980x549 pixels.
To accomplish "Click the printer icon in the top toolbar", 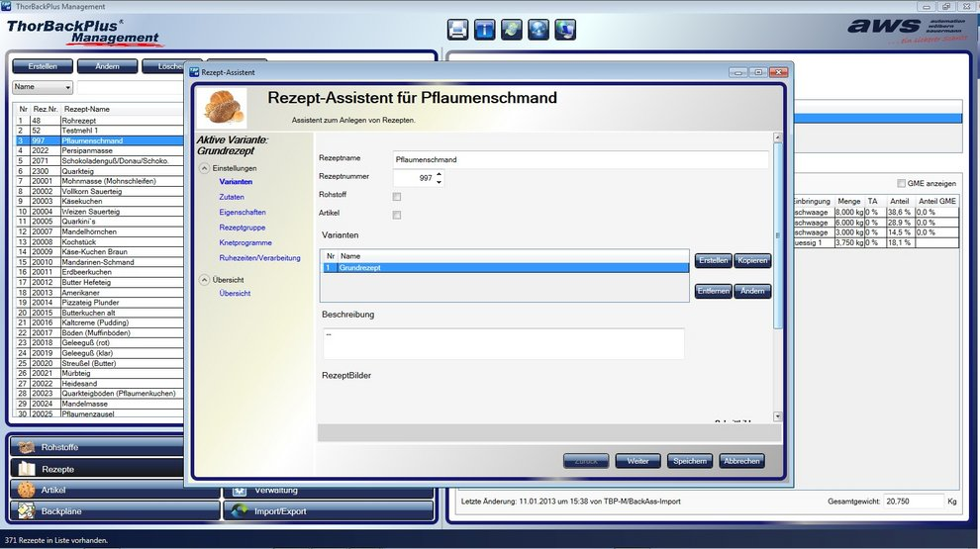I will [x=457, y=30].
